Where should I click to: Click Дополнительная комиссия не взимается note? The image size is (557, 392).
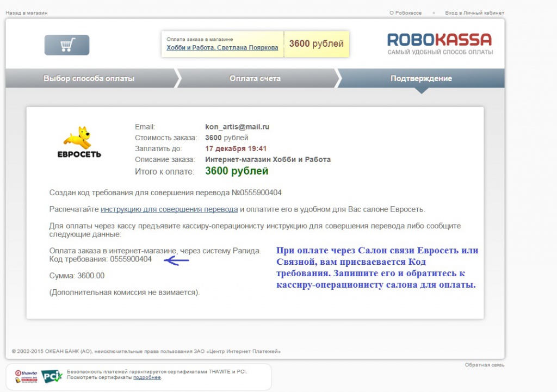125,293
